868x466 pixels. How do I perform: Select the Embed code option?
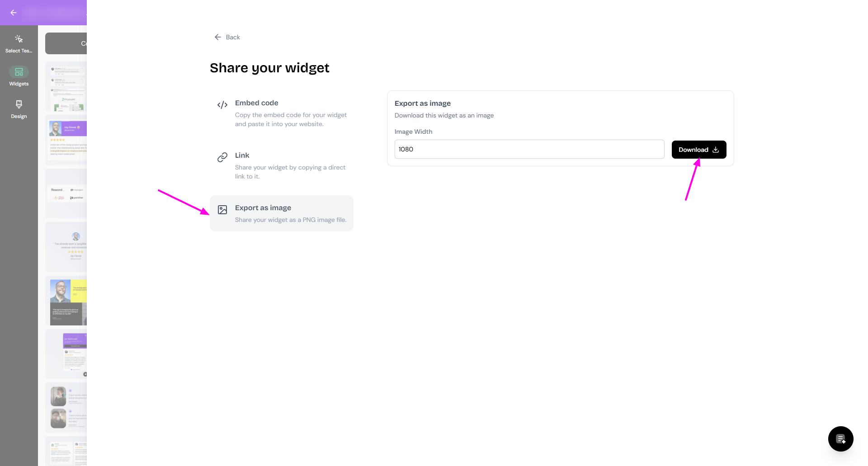click(281, 113)
